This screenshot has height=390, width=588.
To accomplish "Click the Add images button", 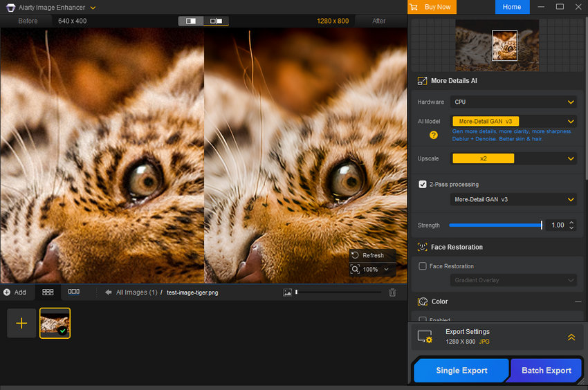I will click(x=15, y=292).
